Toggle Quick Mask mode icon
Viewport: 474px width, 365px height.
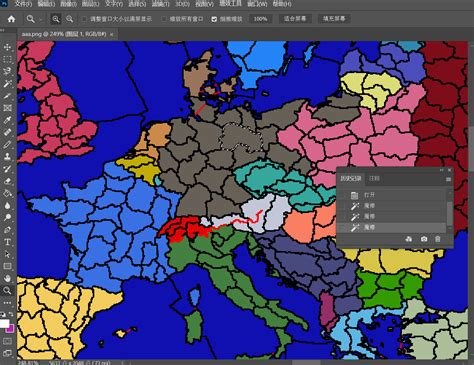pyautogui.click(x=7, y=341)
